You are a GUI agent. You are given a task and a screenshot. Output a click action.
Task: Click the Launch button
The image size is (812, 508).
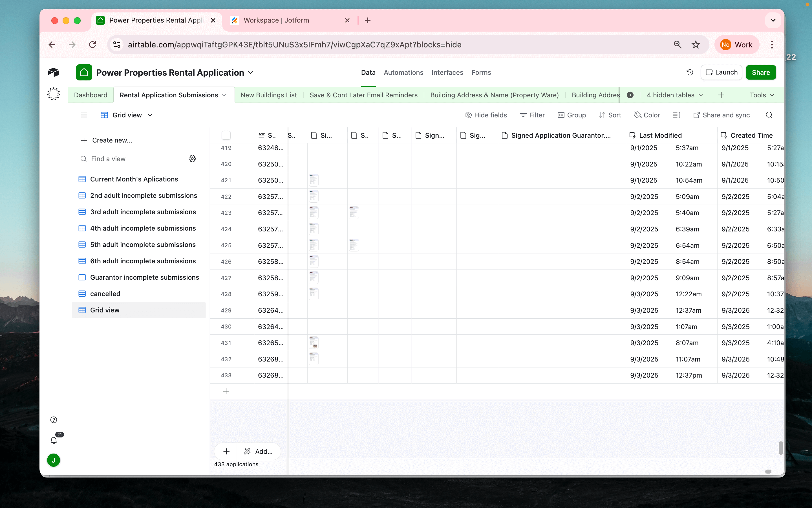721,73
